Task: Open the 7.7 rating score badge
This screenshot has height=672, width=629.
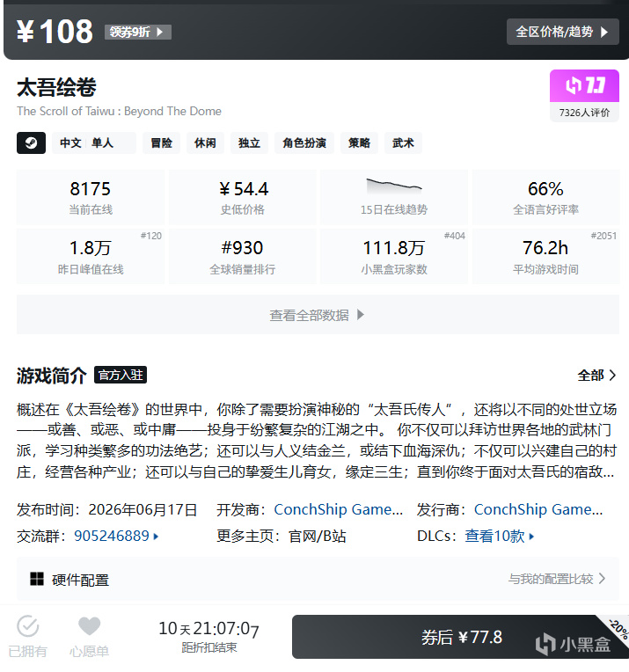Action: 584,85
